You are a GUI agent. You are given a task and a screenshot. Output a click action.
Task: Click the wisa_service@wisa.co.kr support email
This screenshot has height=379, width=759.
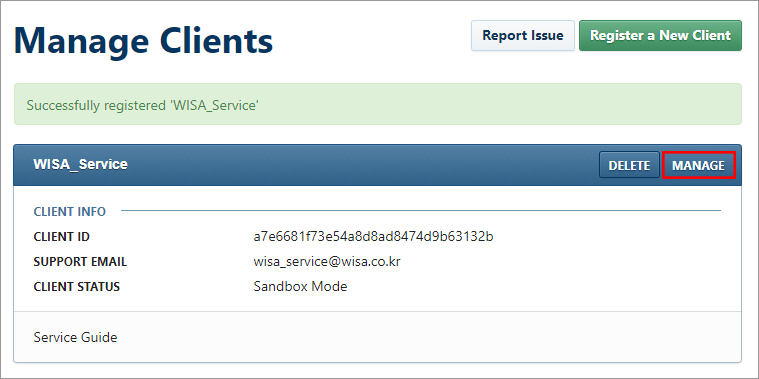(327, 262)
